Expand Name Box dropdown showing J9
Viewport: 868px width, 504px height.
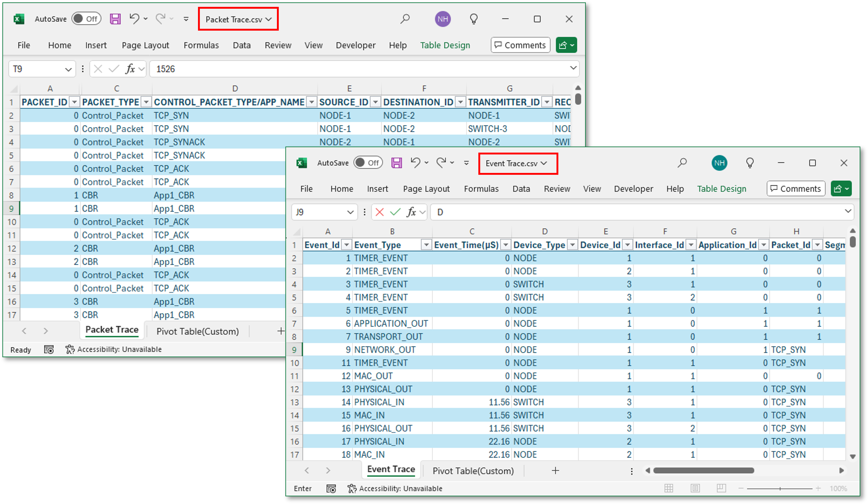(350, 212)
